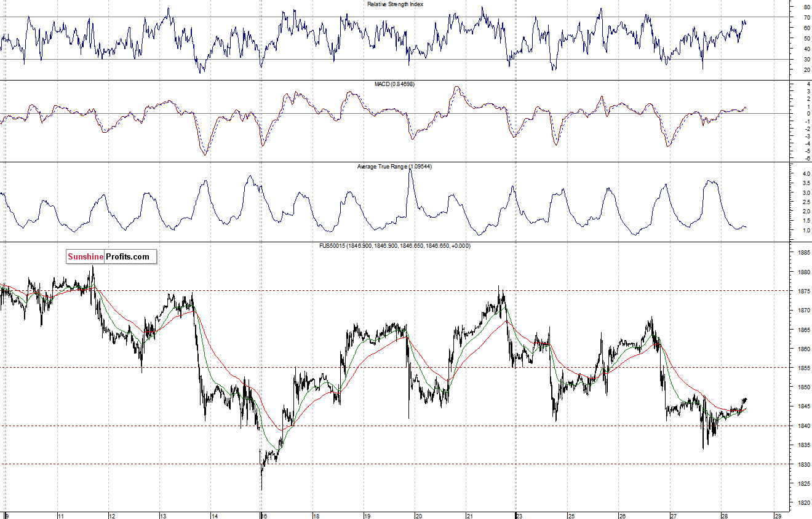Click the 1875 price axis label
This screenshot has width=812, height=519.
pos(803,291)
